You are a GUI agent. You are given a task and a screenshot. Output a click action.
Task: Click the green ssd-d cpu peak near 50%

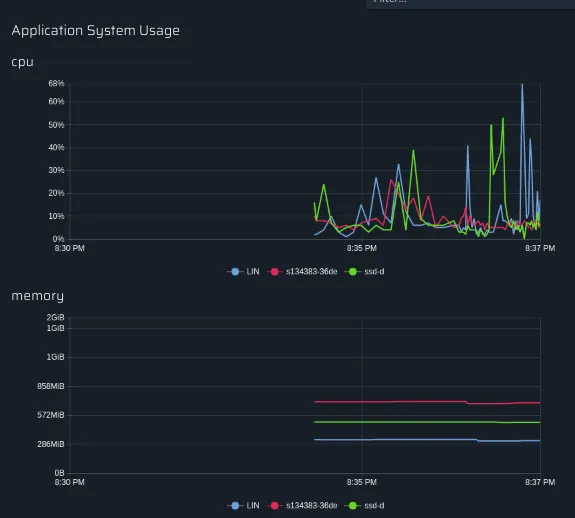click(x=503, y=119)
